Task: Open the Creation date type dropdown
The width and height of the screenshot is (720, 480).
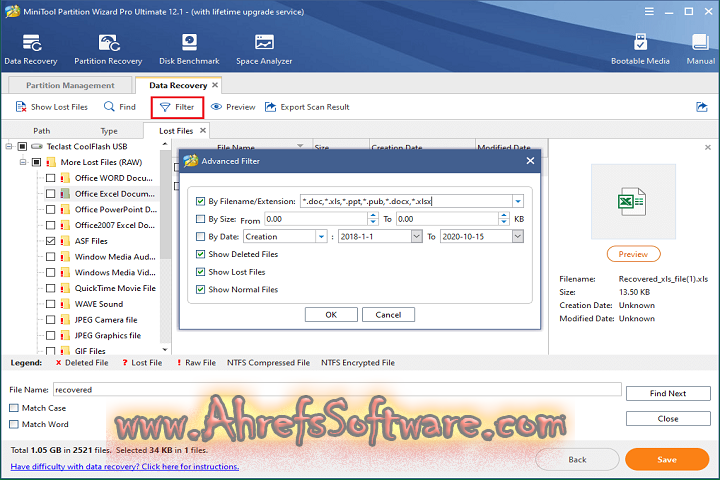Action: click(x=321, y=237)
